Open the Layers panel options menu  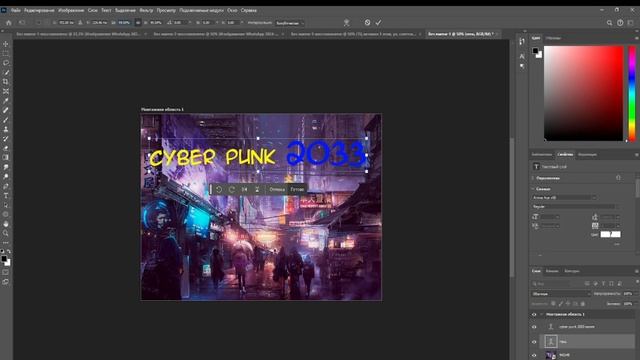[x=636, y=271]
